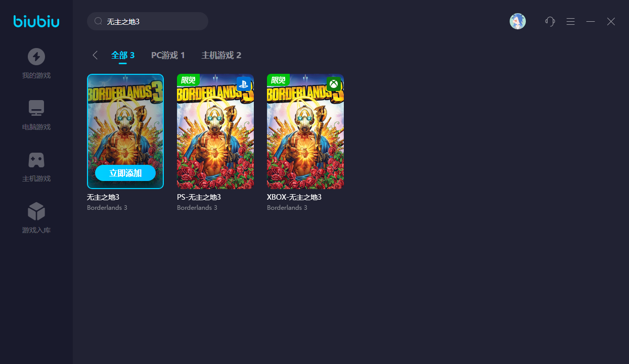The image size is (629, 364).
Task: Switch to the 主机游戏 2 tab
Action: [221, 55]
